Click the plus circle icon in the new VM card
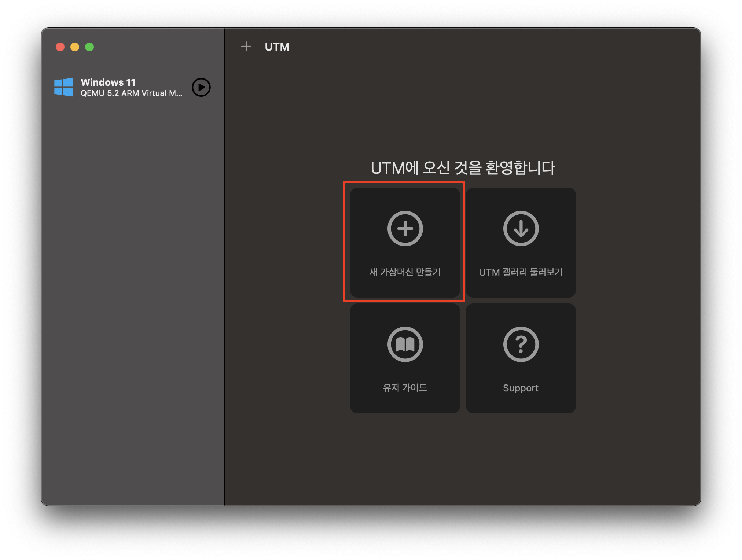The width and height of the screenshot is (742, 560). (405, 229)
